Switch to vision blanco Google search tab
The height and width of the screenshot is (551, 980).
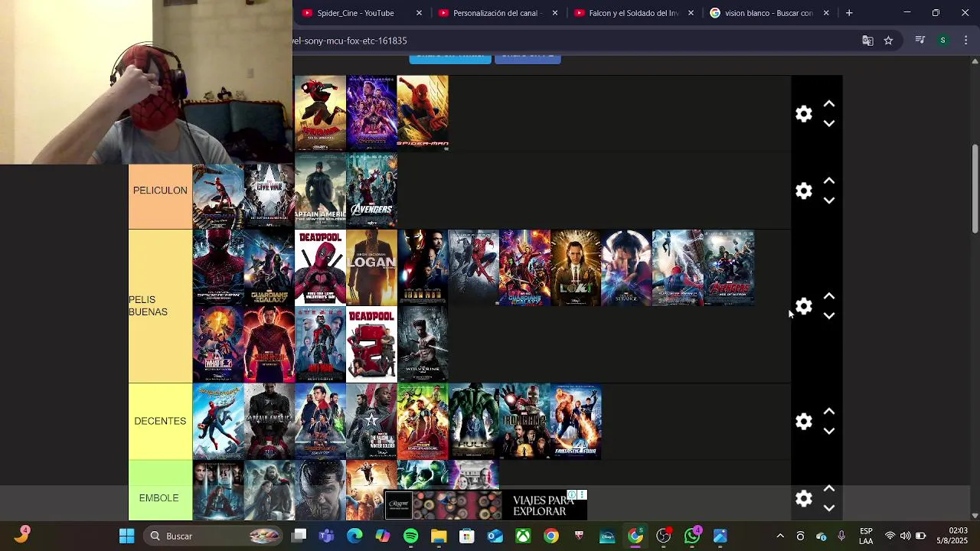pos(769,13)
